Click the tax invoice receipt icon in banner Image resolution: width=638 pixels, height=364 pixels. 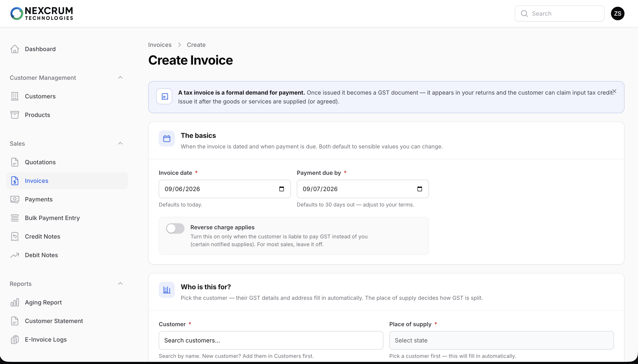pos(164,96)
